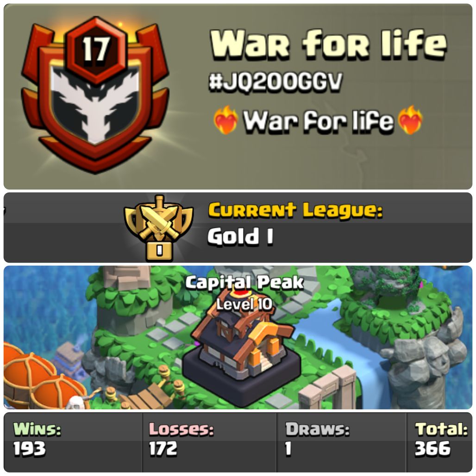Click the War for life clan name title

329,44
